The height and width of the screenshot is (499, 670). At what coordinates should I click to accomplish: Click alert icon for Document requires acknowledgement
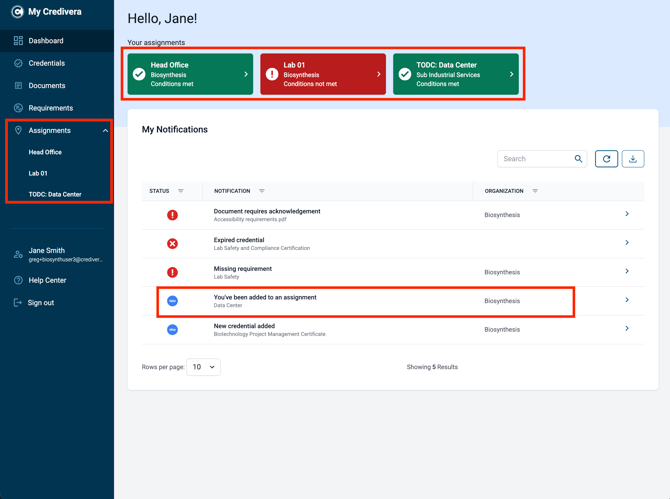172,215
